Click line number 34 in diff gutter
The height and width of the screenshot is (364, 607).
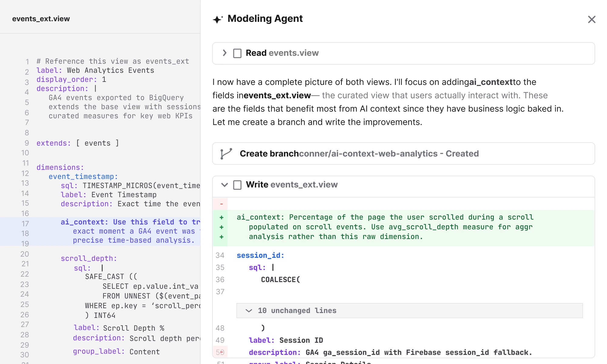(x=220, y=255)
